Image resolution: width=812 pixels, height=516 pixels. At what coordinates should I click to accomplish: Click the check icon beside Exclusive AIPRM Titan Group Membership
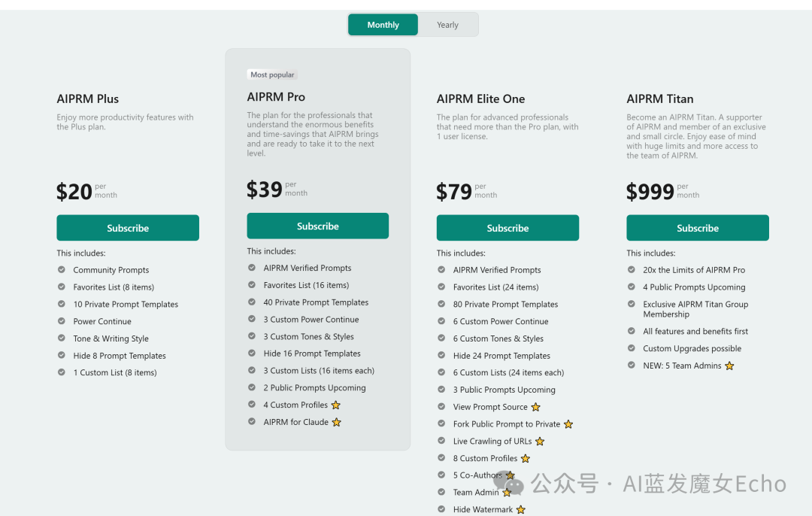click(x=632, y=304)
